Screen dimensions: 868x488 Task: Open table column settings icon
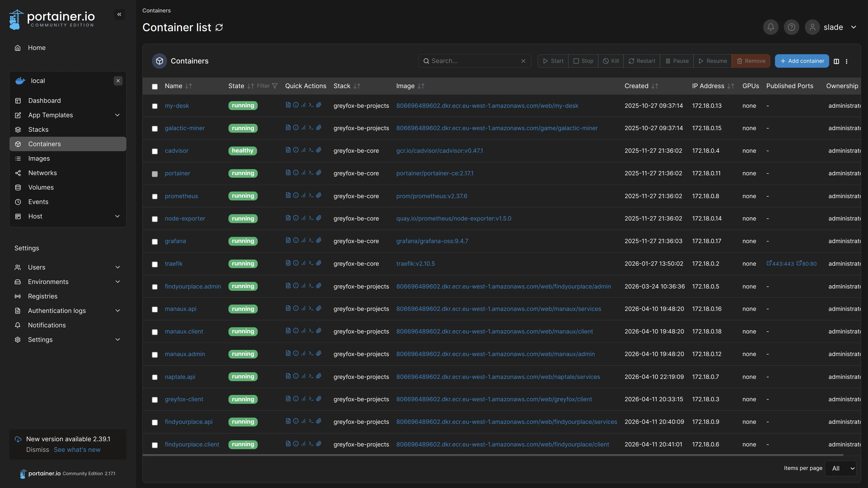click(x=836, y=61)
